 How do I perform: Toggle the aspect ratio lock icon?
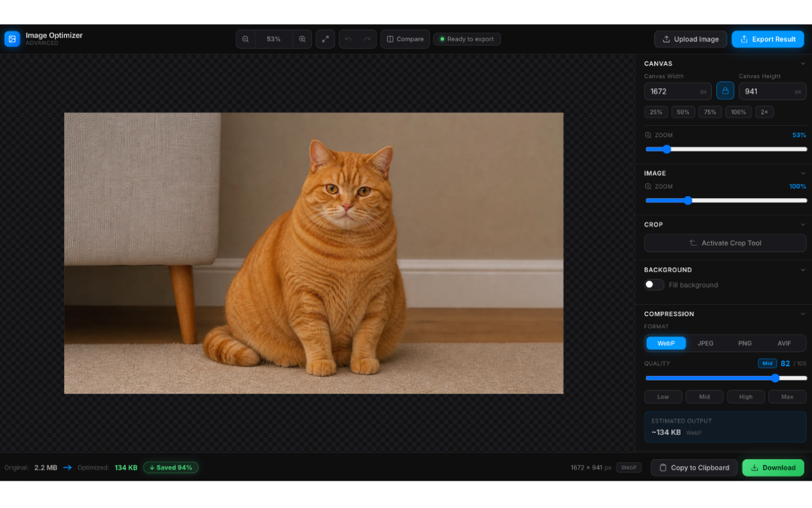[725, 91]
